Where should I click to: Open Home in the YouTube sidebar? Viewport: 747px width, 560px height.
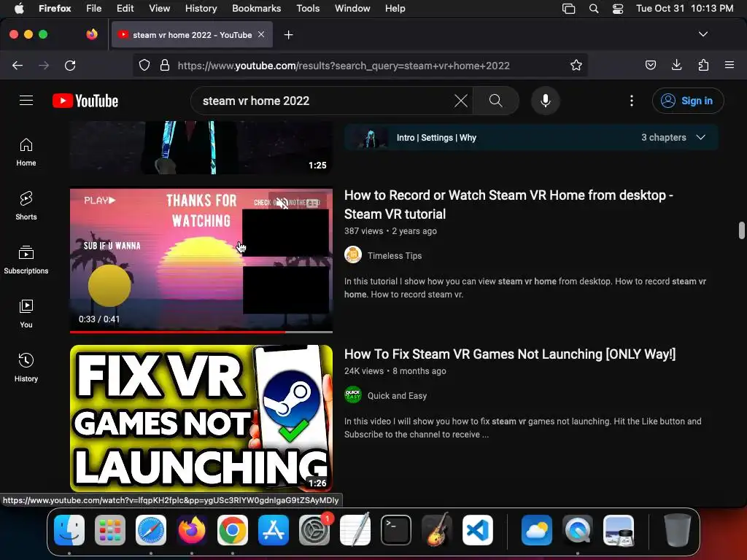[x=26, y=152]
